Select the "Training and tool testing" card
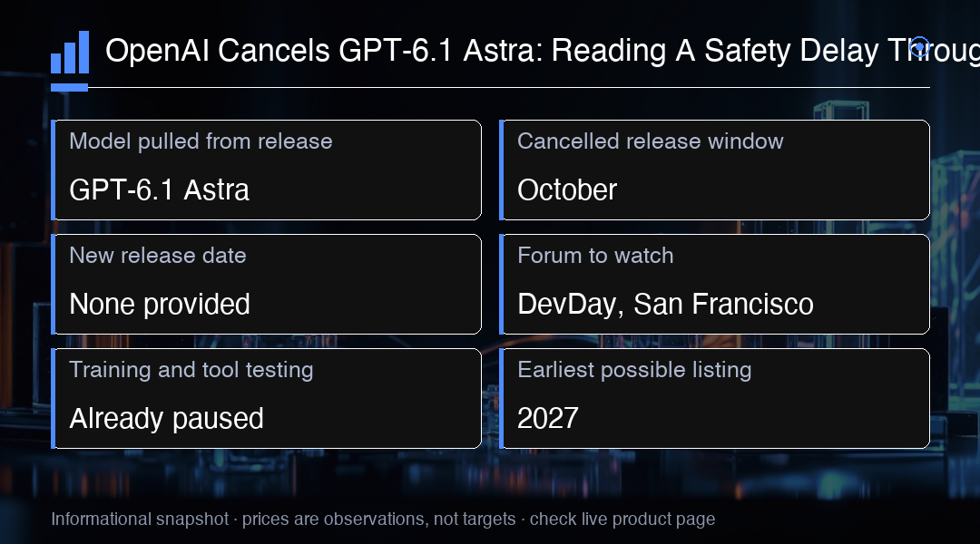Viewport: 980px width, 544px height. pyautogui.click(x=266, y=398)
